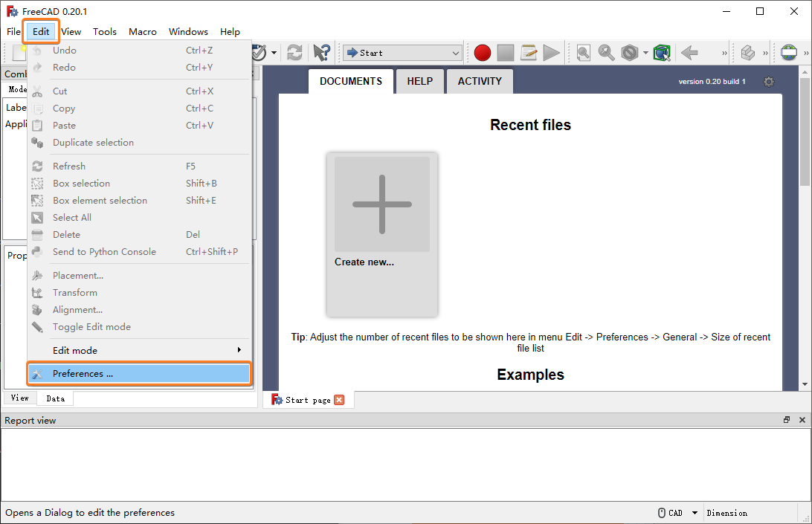Open the ACTIVITY tab
This screenshot has width=812, height=524.
coord(480,81)
